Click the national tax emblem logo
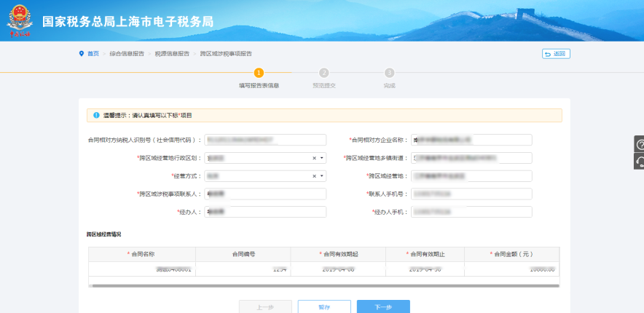 pos(19,20)
